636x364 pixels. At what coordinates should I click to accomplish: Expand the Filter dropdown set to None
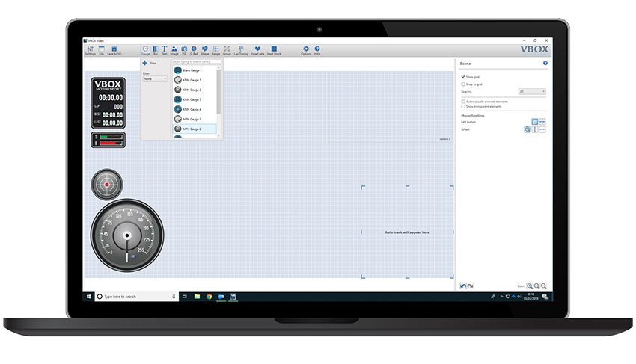tap(155, 78)
